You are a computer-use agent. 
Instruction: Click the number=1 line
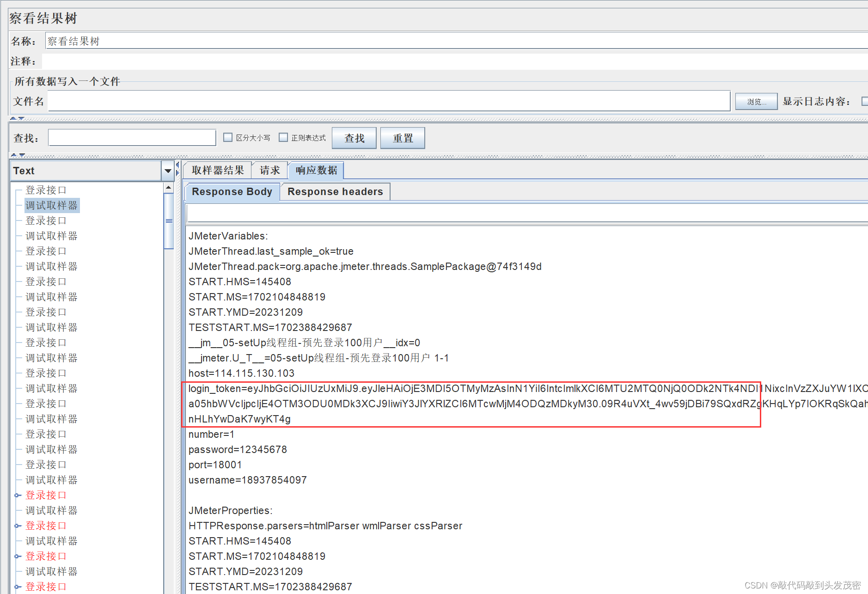coord(211,434)
